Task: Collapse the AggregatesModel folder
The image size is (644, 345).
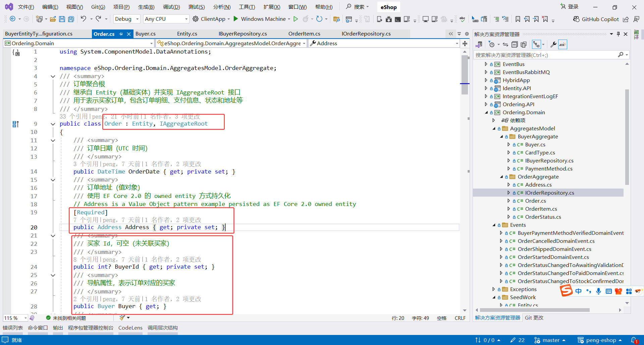Action: coord(494,128)
